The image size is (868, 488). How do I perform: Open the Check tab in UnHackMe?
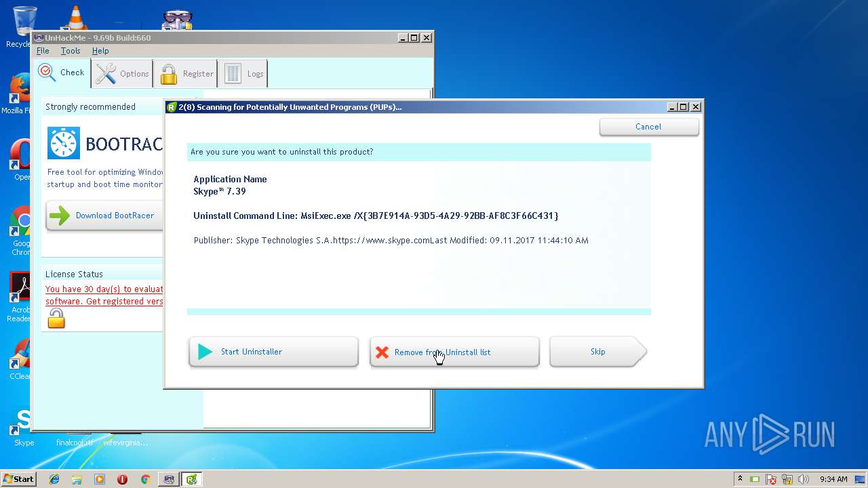[x=62, y=73]
